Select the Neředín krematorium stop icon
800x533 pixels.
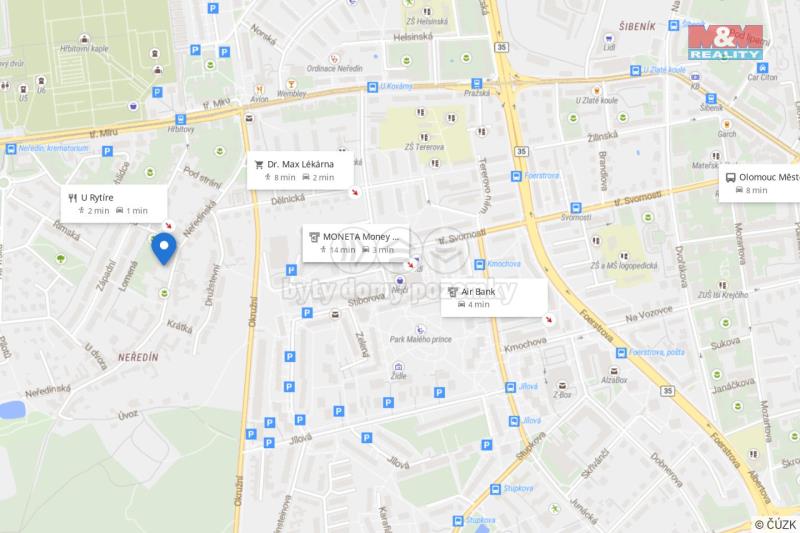click(11, 149)
